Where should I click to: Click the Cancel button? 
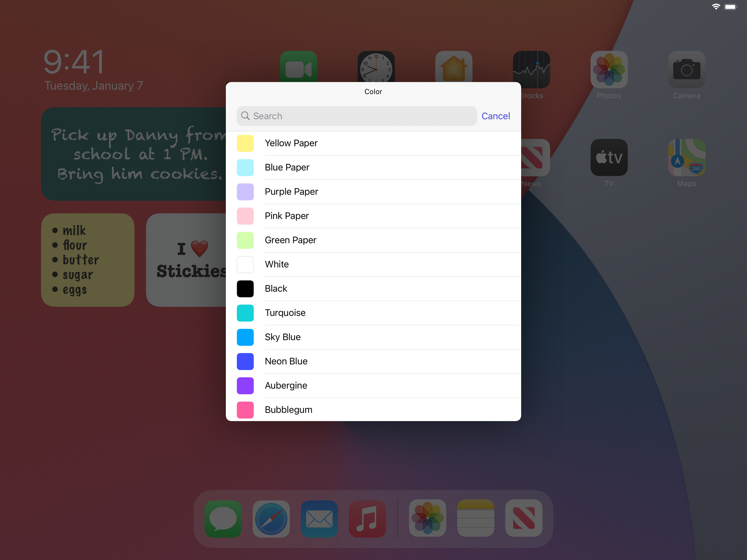pyautogui.click(x=495, y=116)
